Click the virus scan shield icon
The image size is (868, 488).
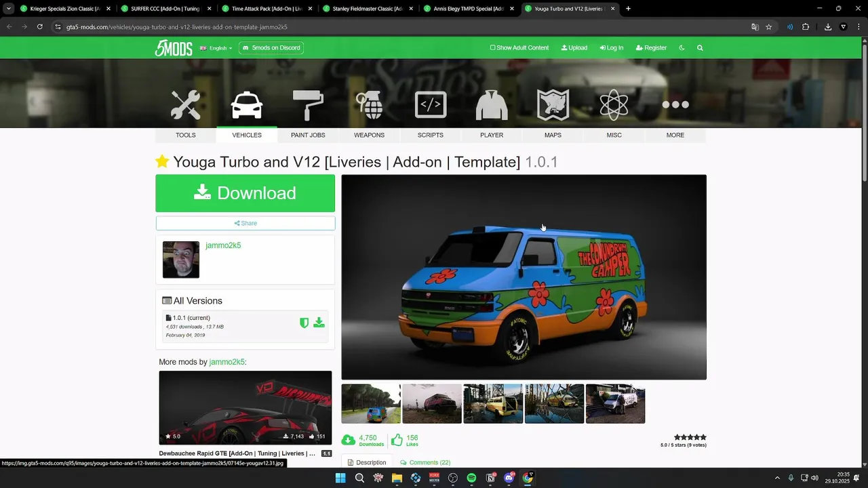304,323
